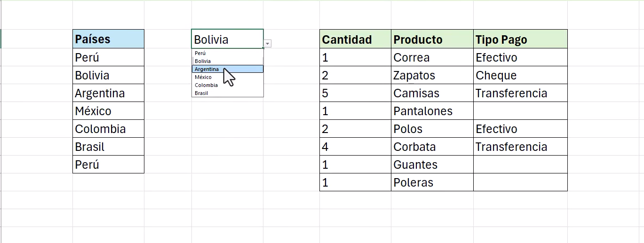Select the Producto header cell
The image size is (644, 243).
tap(432, 39)
